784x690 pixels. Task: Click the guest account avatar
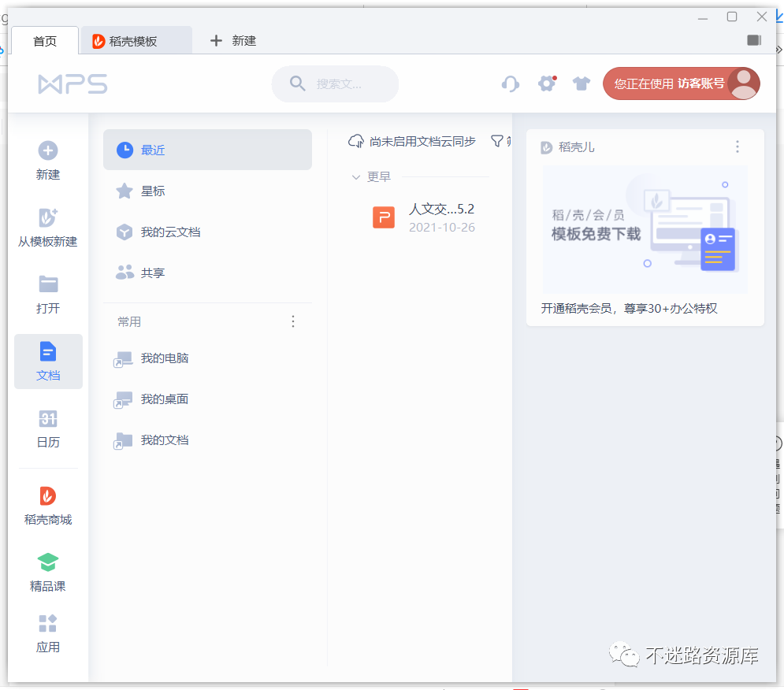point(744,83)
